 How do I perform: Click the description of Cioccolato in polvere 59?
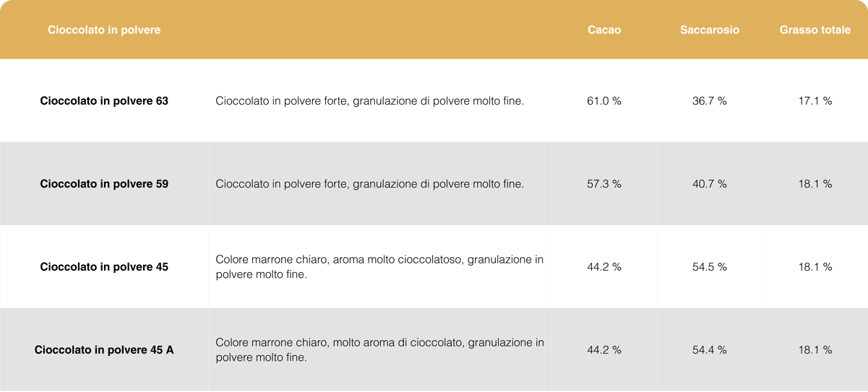pyautogui.click(x=369, y=184)
